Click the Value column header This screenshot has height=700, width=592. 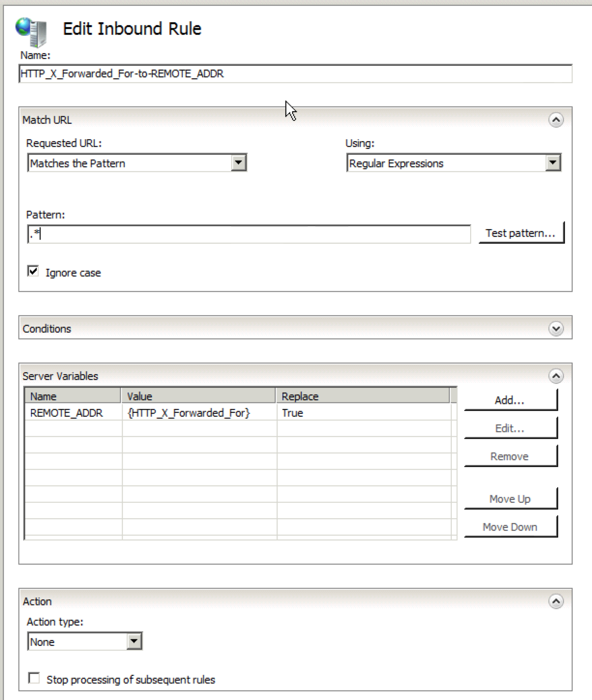click(x=198, y=396)
